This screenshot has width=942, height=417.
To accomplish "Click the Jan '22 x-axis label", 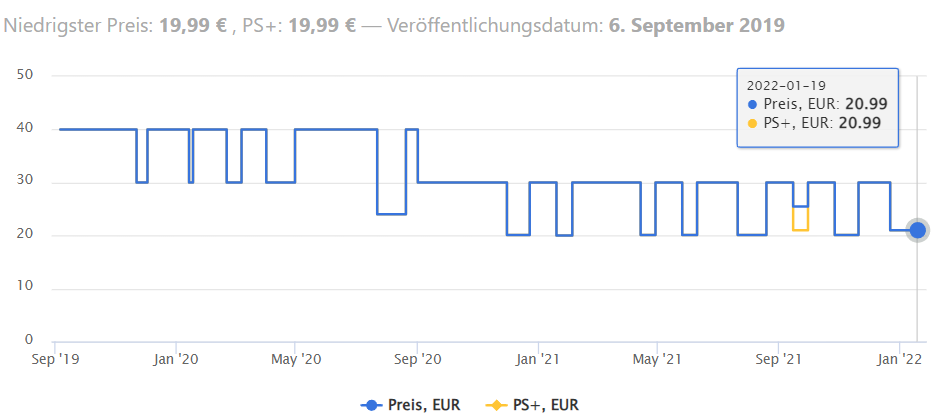I will (x=901, y=359).
